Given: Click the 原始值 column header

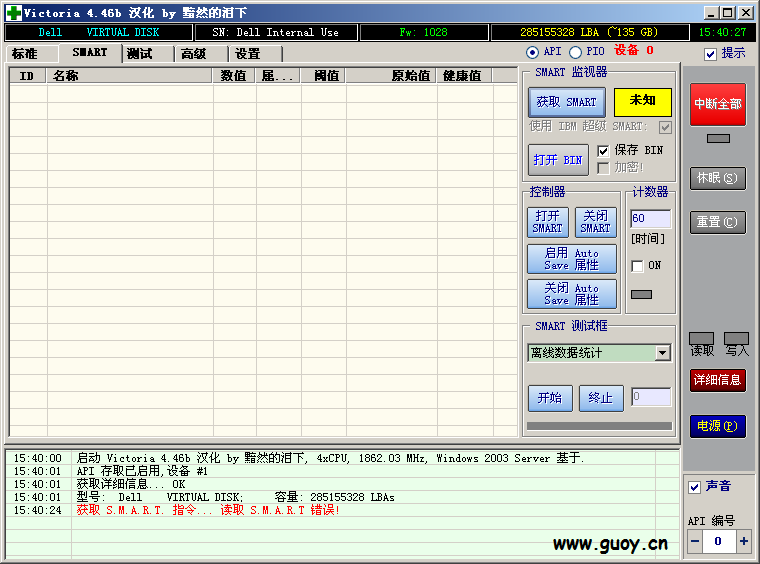Looking at the screenshot, I should pyautogui.click(x=392, y=76).
